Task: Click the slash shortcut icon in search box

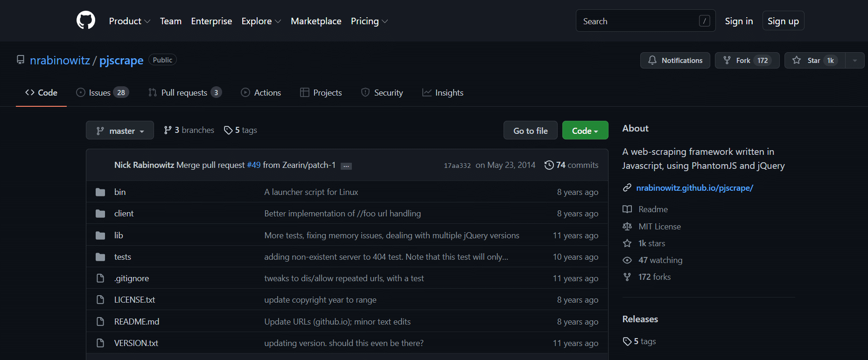Action: [705, 21]
